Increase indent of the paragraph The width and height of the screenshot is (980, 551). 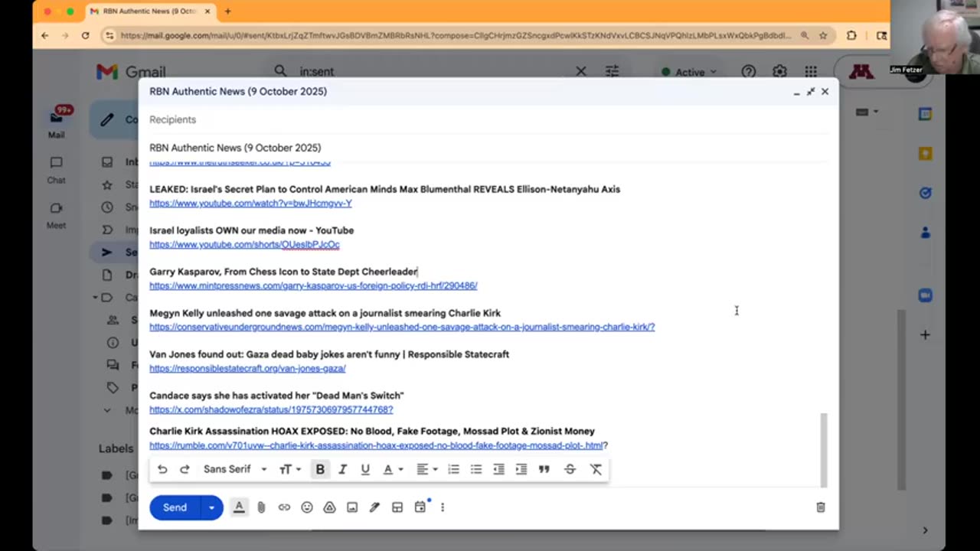[521, 469]
